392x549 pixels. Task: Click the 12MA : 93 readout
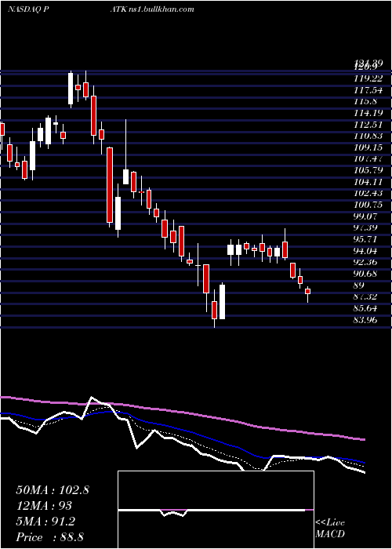[x=44, y=506]
